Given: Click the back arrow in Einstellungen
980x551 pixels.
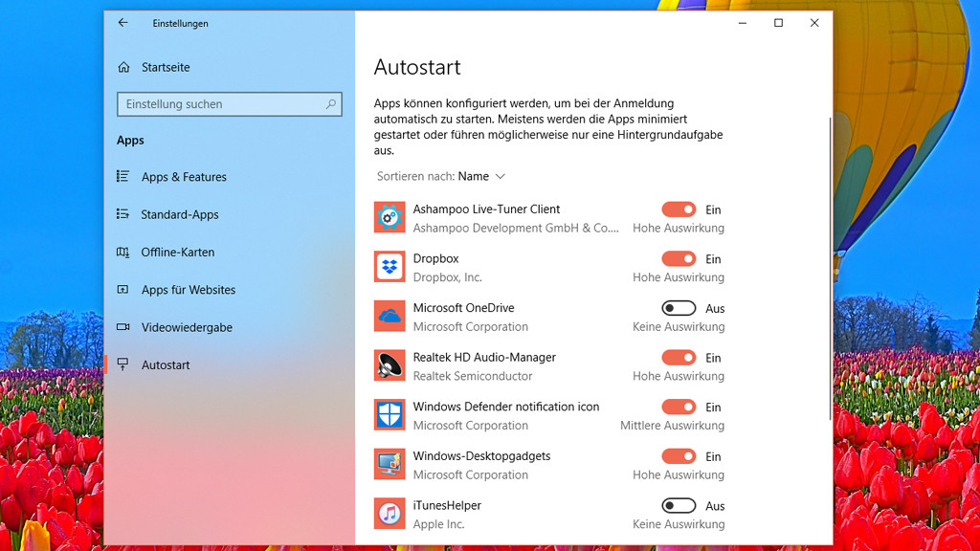Looking at the screenshot, I should 122,23.
